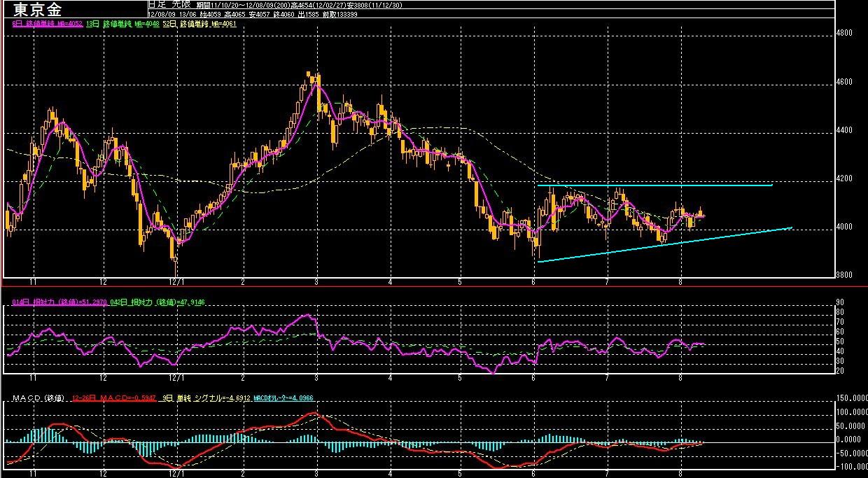Viewport: 868px width, 478px height.
Task: Click the 東京金 chart title
Action: (37, 9)
